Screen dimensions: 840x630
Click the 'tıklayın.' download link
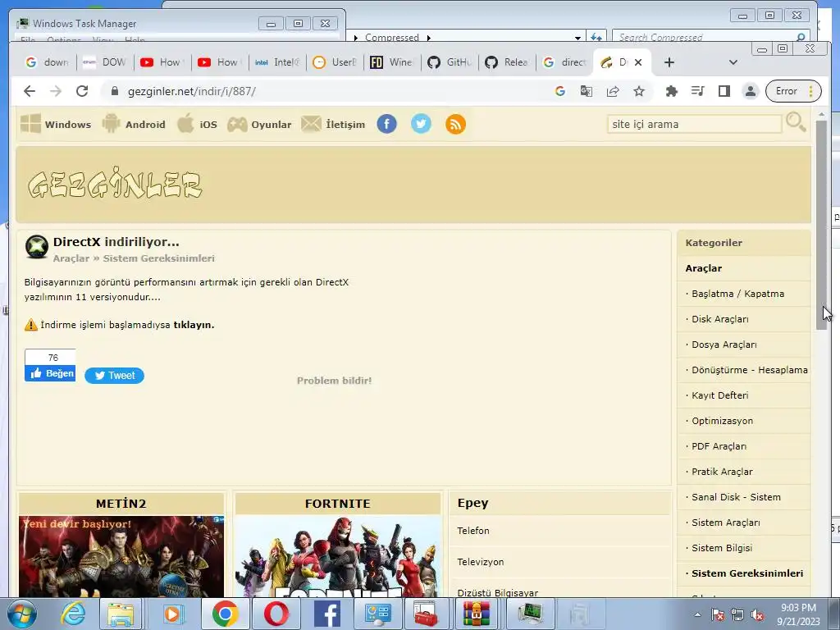coord(194,325)
